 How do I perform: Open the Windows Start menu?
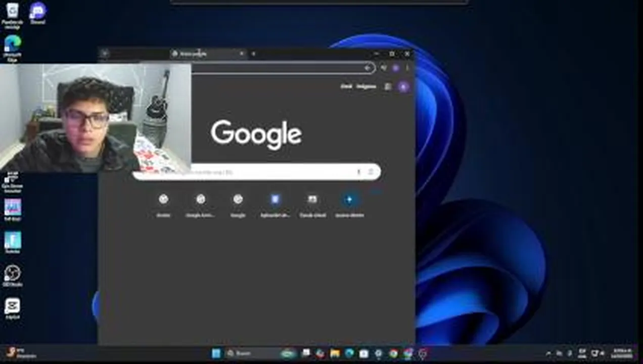pyautogui.click(x=216, y=353)
